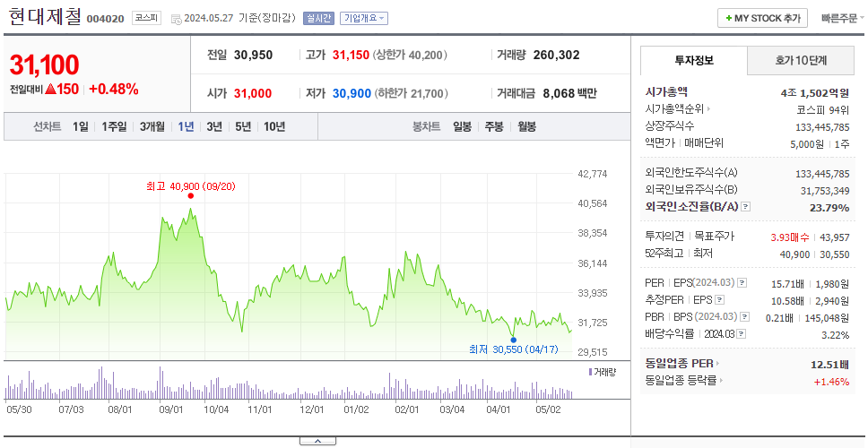868x448 pixels.
Task: Click the 코스피 market badge
Action: click(147, 18)
